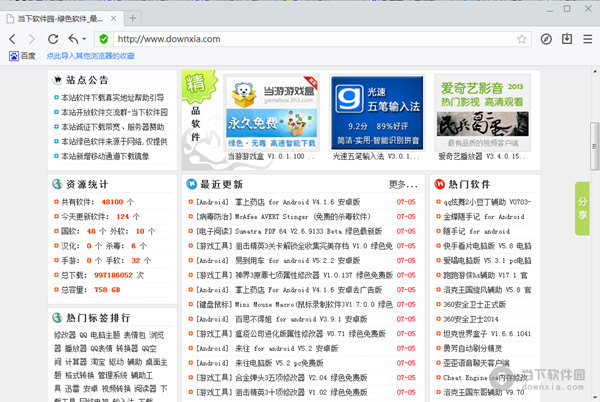Image resolution: width=600 pixels, height=402 pixels.
Task: Open the 百度 bookmark
Action: pyautogui.click(x=21, y=56)
